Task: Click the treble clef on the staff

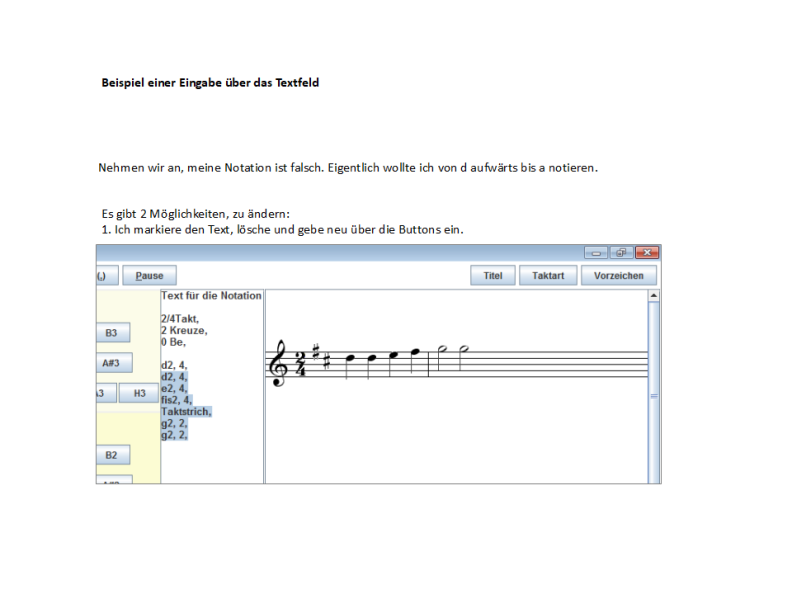Action: tap(278, 365)
